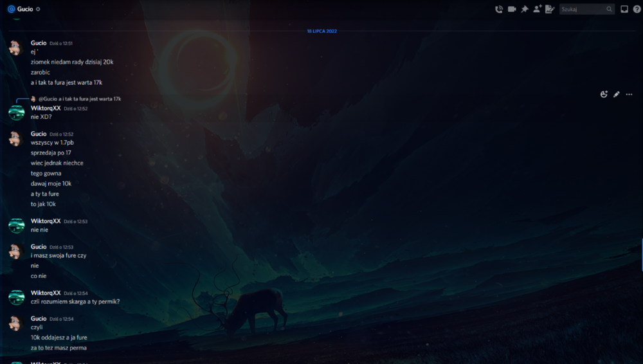The height and width of the screenshot is (364, 643).
Task: Click the tiny avatar in the reply preview
Action: [x=33, y=99]
